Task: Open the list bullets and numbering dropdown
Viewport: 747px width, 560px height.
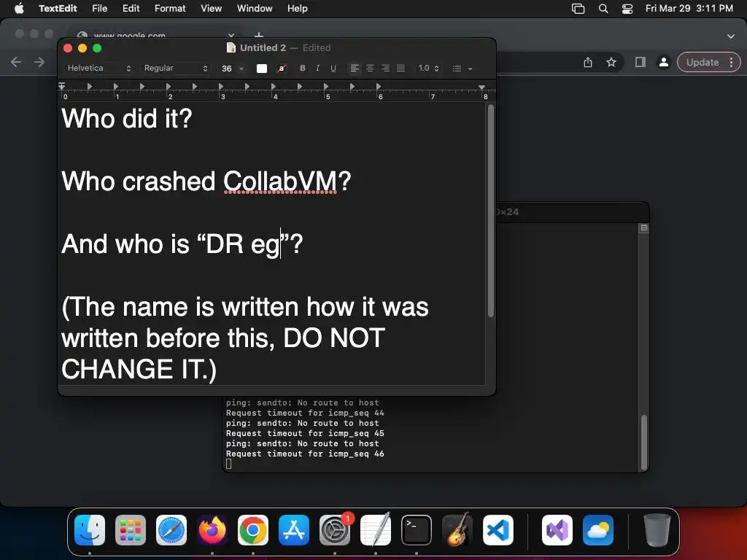Action: (462, 68)
